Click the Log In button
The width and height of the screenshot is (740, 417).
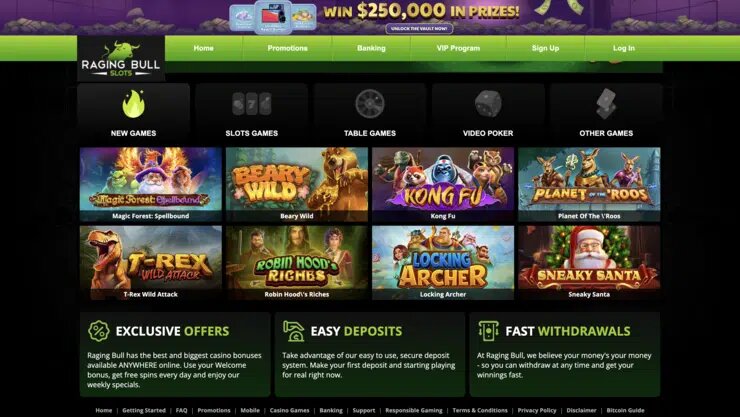[623, 48]
